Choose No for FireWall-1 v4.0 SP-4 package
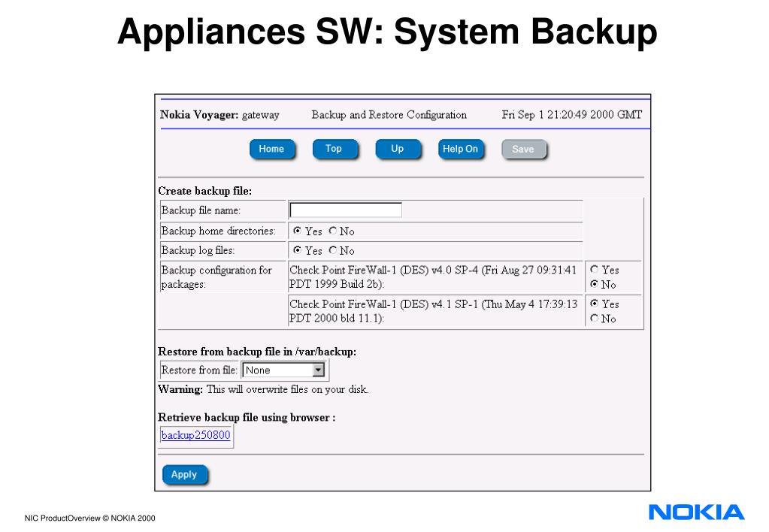769x532 pixels. pos(595,284)
